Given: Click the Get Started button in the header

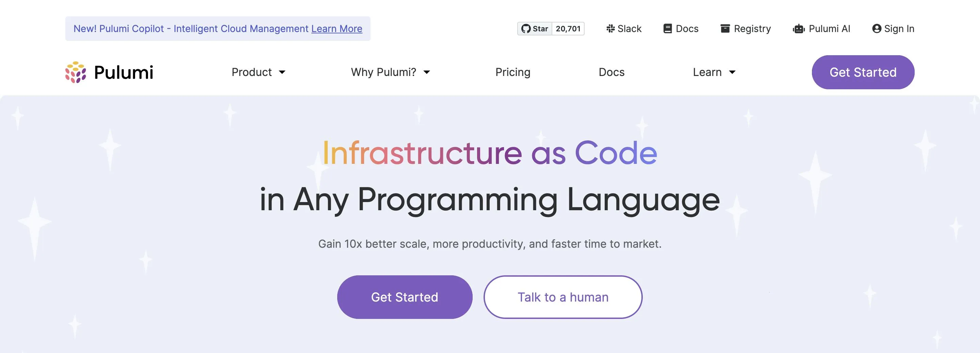Looking at the screenshot, I should coord(863,72).
